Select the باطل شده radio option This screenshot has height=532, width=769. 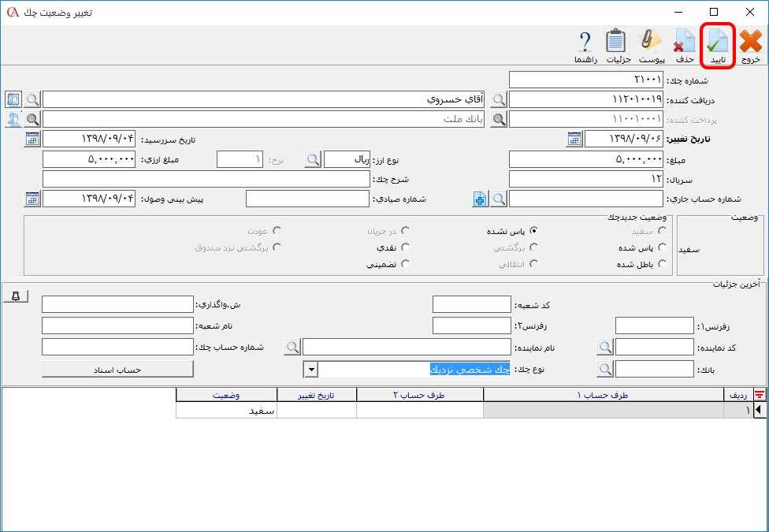[x=661, y=264]
